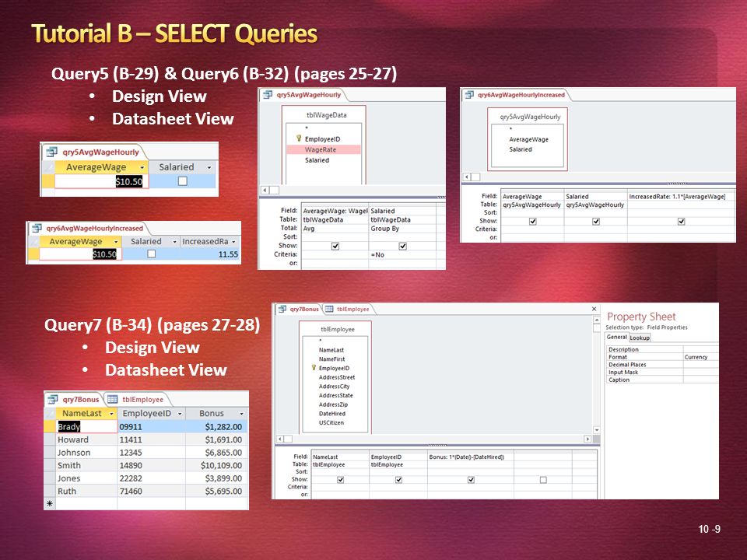Select the USCitizen field in tblEmployee list
The width and height of the screenshot is (747, 560).
(x=331, y=422)
